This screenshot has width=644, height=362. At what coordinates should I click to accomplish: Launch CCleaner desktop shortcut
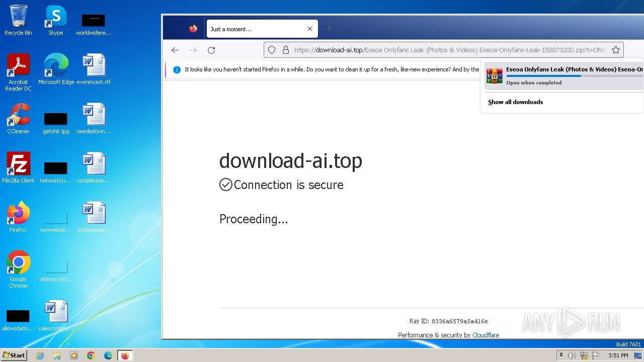coord(18,118)
